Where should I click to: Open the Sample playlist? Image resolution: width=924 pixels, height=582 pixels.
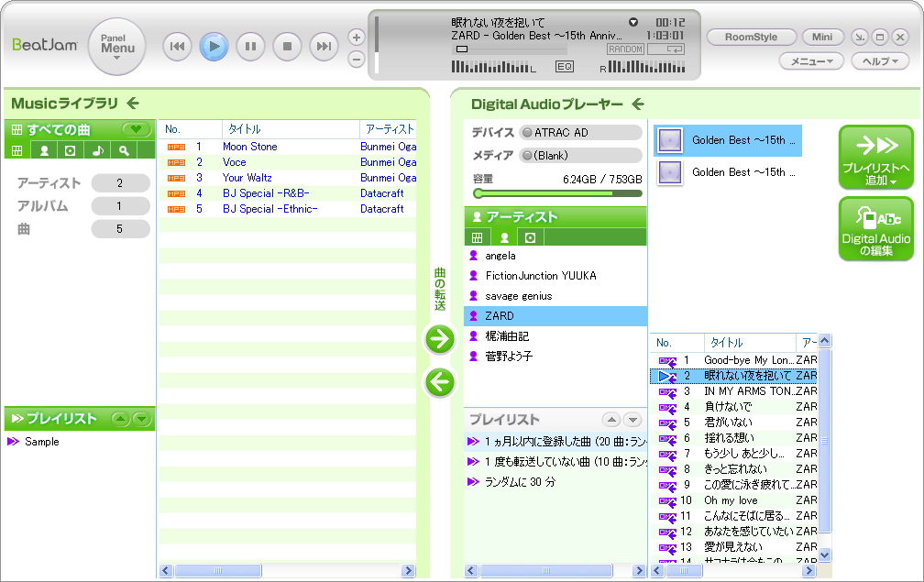pos(42,442)
